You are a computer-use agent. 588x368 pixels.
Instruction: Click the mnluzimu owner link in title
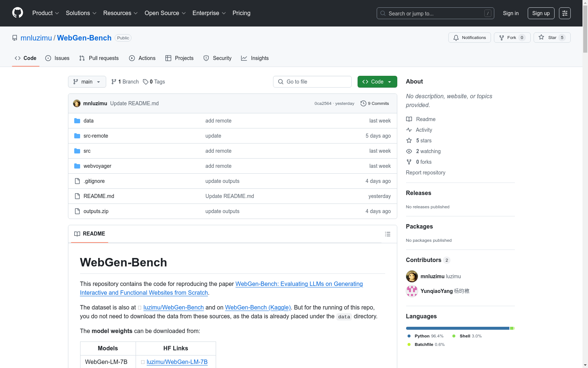pos(36,38)
